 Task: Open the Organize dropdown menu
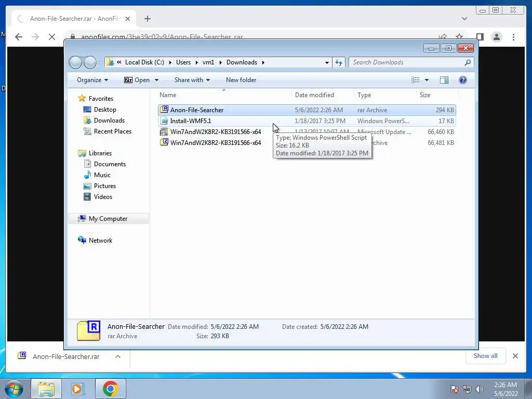pos(92,80)
